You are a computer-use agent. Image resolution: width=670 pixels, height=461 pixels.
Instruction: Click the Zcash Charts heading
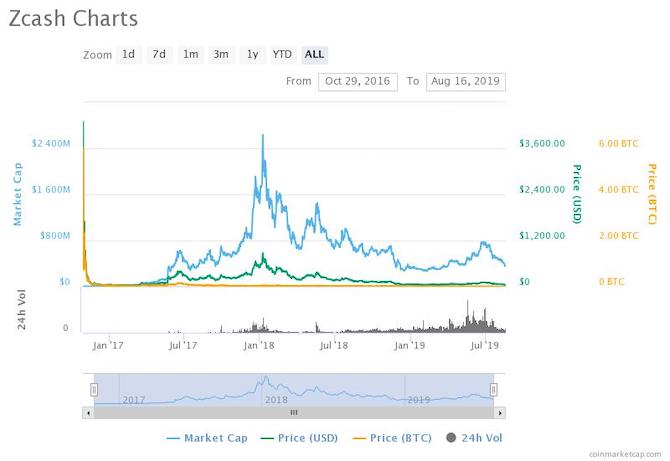tap(73, 19)
